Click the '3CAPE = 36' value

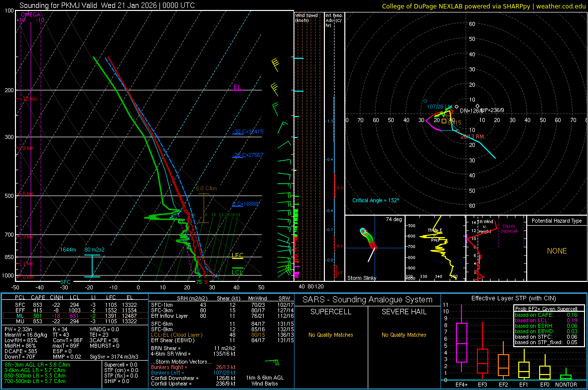104,340
